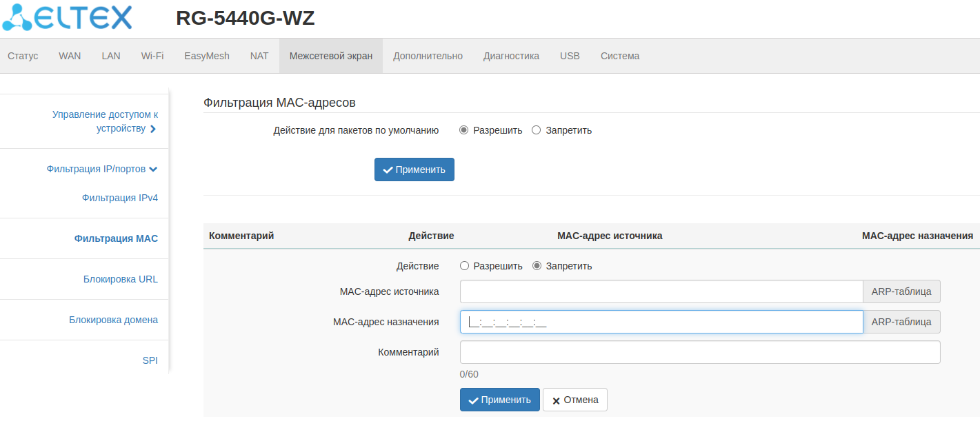Choose "Запретить" in the rule action row
980x421 pixels.
tap(537, 266)
